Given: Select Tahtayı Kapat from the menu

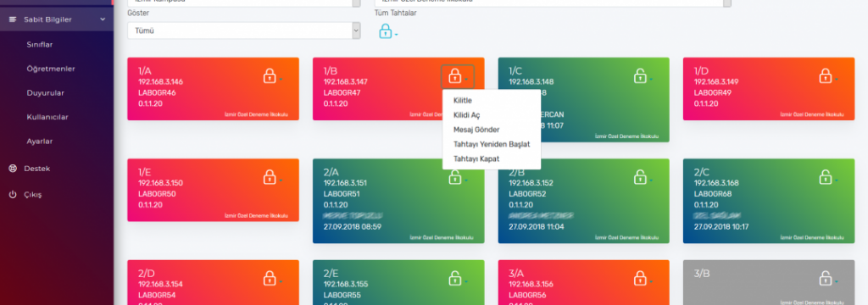Looking at the screenshot, I should [x=476, y=158].
